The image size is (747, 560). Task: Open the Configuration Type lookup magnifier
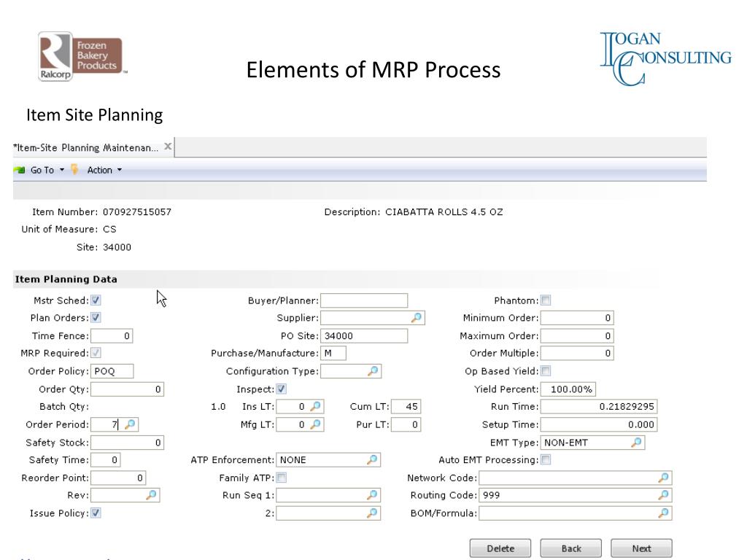coord(373,370)
